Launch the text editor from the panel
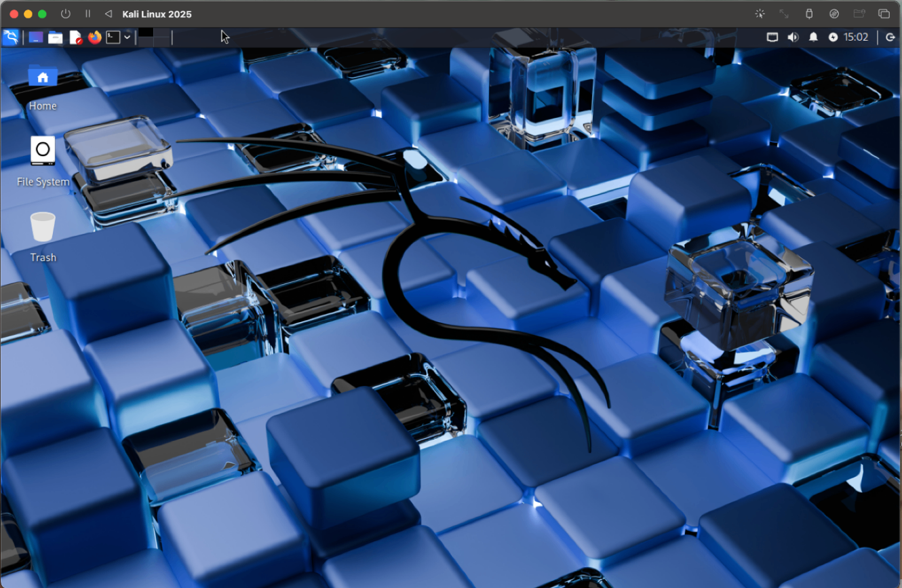Viewport: 902px width, 588px height. (75, 37)
